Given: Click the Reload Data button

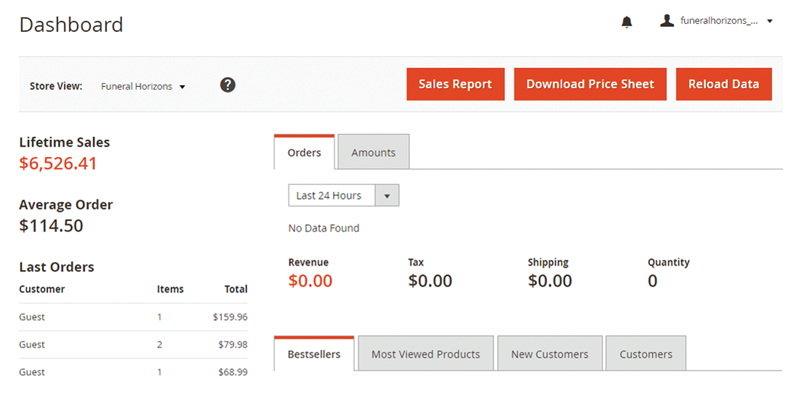Looking at the screenshot, I should pos(723,84).
